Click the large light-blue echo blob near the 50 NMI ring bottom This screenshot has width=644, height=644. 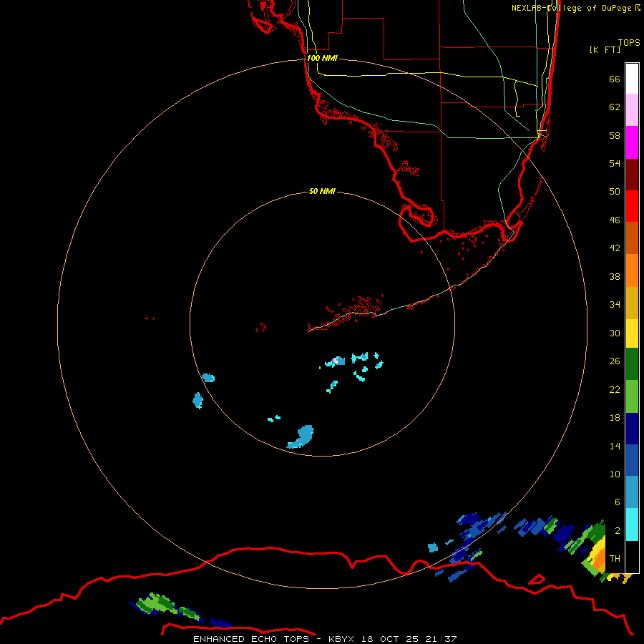coord(301,436)
